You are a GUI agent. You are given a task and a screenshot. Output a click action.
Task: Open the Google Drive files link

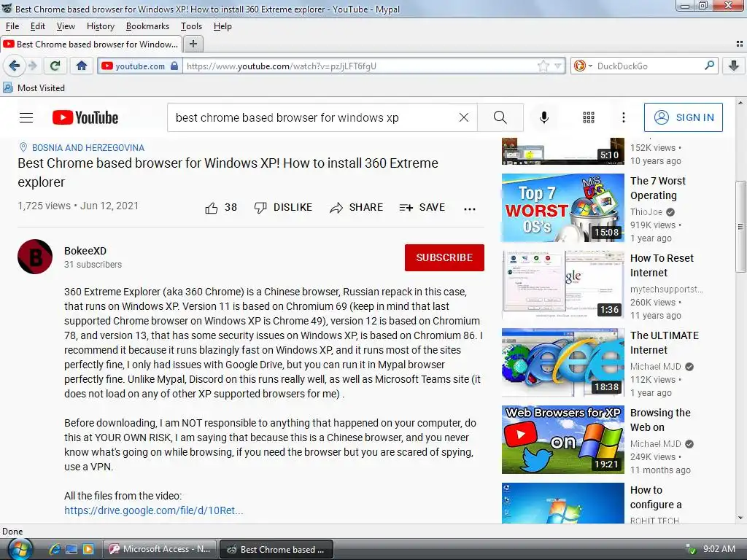(153, 510)
